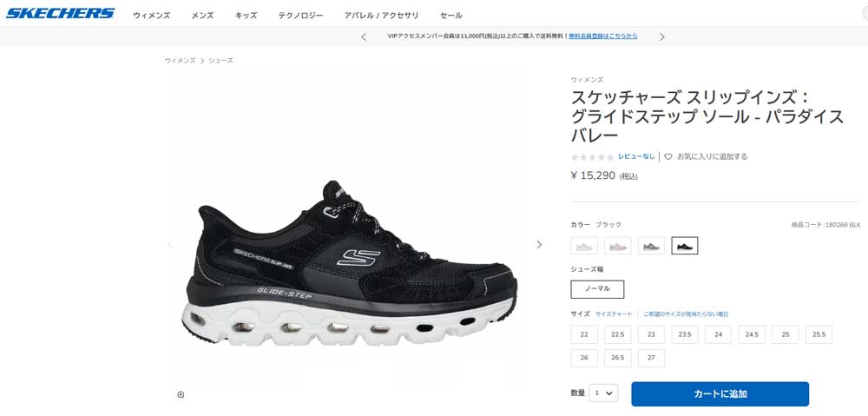Select the white color swatch

click(584, 246)
